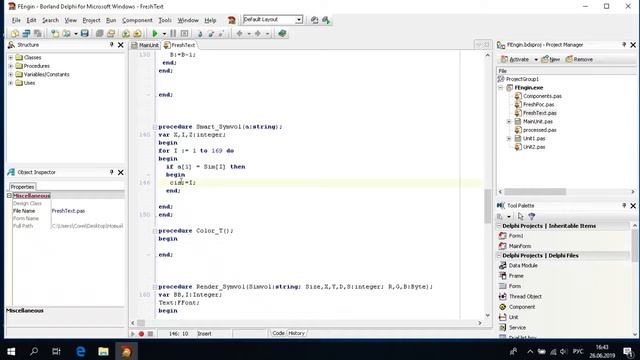640x360 pixels.
Task: Click the play macro arrow in status bar
Action: [133, 333]
